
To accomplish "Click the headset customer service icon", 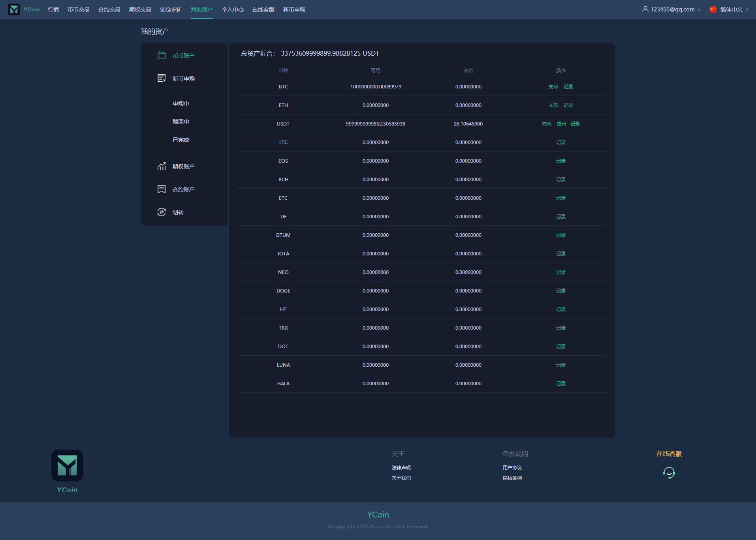I will pyautogui.click(x=669, y=472).
